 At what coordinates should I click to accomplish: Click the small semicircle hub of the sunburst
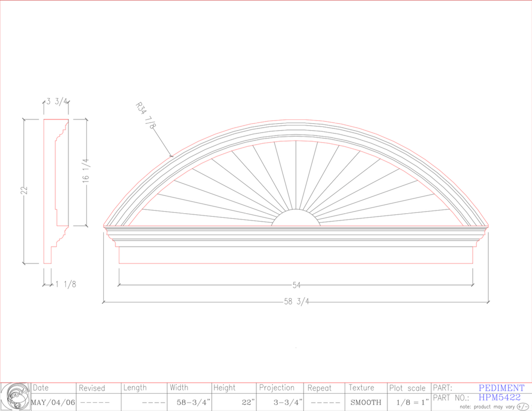(x=296, y=219)
